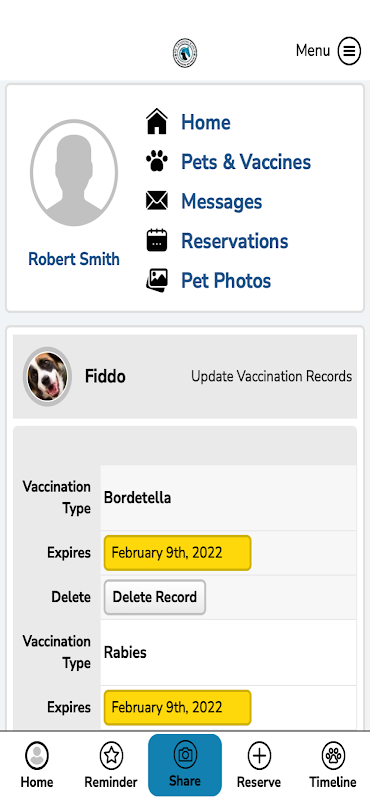Click the picture icon beside Pet Photos
Image resolution: width=370 pixels, height=800 pixels.
(x=157, y=280)
